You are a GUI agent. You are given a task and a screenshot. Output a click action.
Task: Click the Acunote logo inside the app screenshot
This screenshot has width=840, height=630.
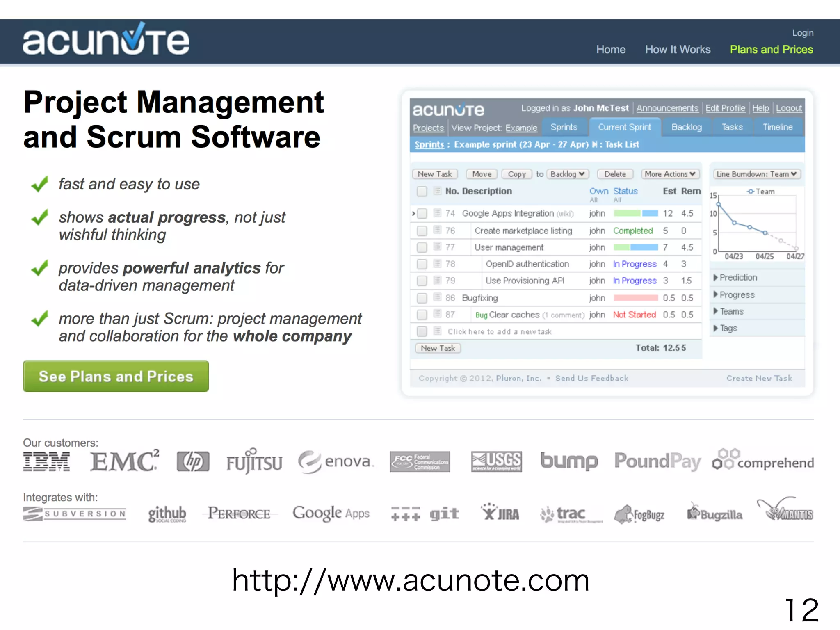(448, 110)
